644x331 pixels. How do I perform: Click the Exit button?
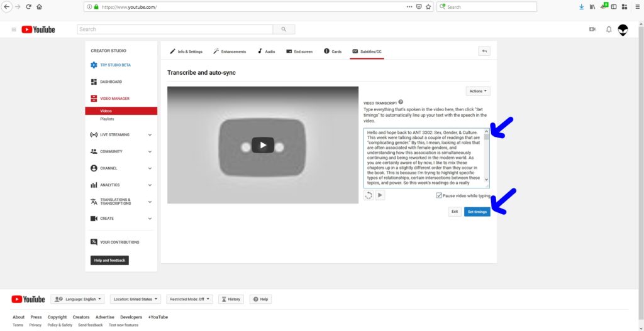455,212
